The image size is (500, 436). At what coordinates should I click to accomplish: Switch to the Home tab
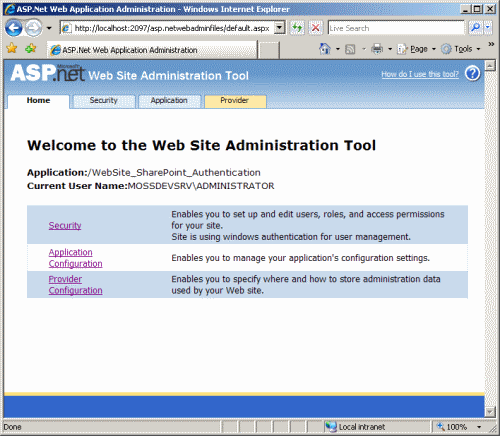tap(38, 101)
